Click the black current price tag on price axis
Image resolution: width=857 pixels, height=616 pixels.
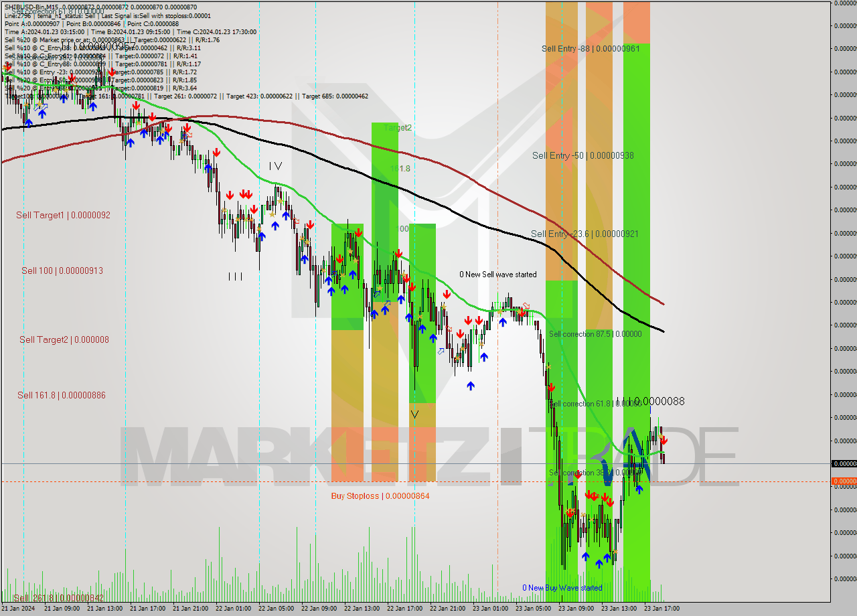[x=844, y=463]
